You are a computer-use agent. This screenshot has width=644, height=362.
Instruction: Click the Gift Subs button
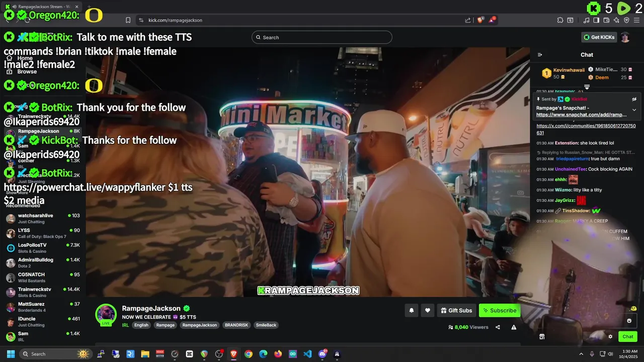click(456, 310)
